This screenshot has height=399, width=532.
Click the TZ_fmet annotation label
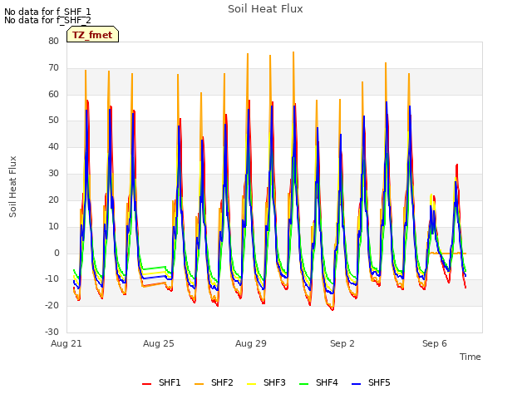click(92, 35)
